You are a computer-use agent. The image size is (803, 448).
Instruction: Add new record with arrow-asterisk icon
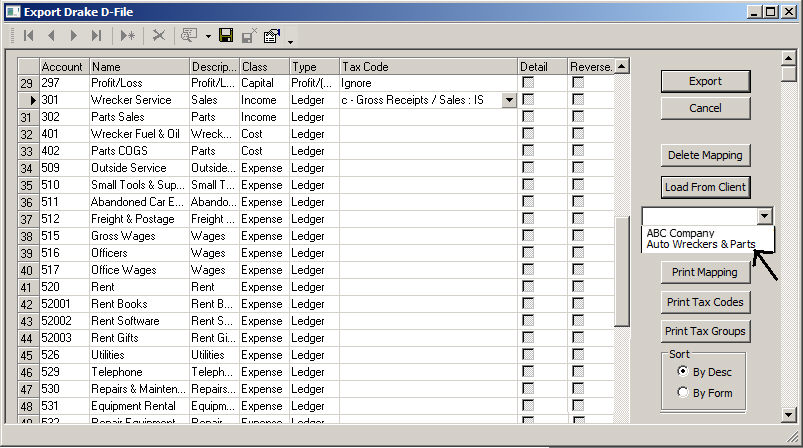[x=128, y=35]
